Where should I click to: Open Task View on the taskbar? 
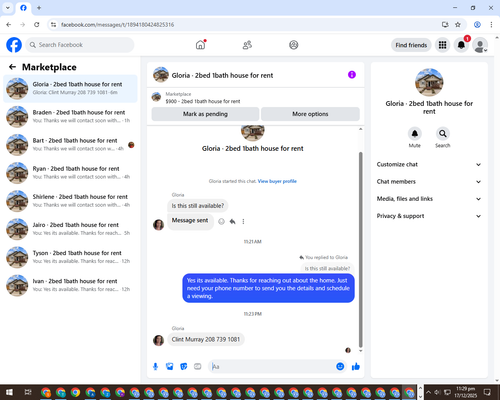coord(28,392)
